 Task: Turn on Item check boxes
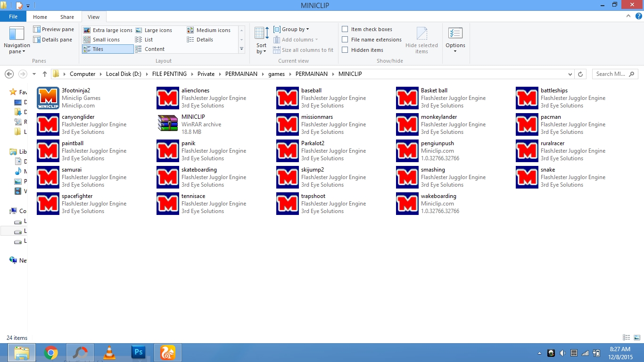[x=346, y=29]
